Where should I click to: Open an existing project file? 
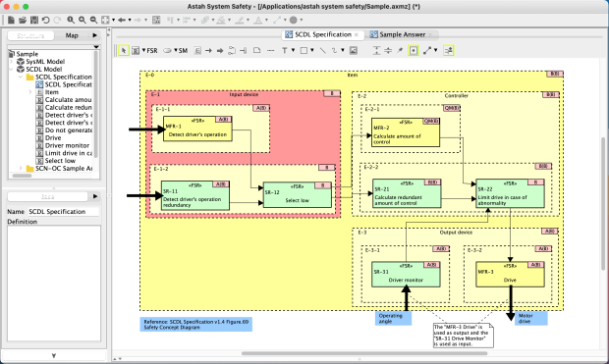[x=23, y=20]
